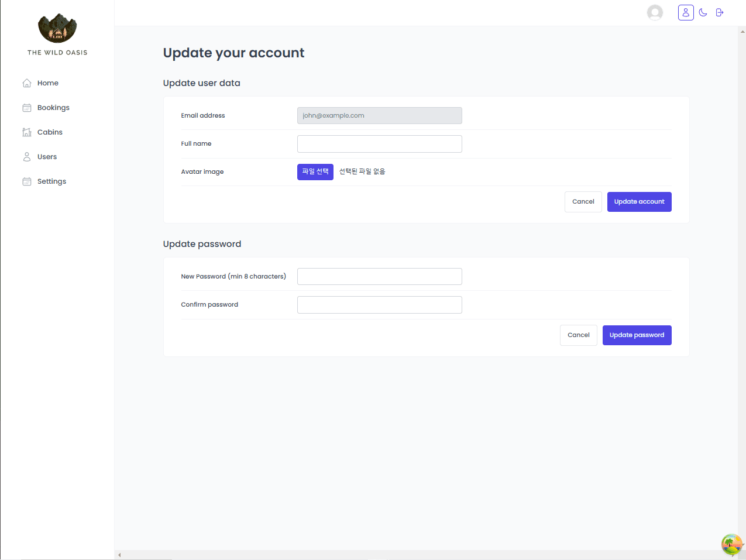Click the Confirm password field
746x560 pixels.
click(379, 305)
